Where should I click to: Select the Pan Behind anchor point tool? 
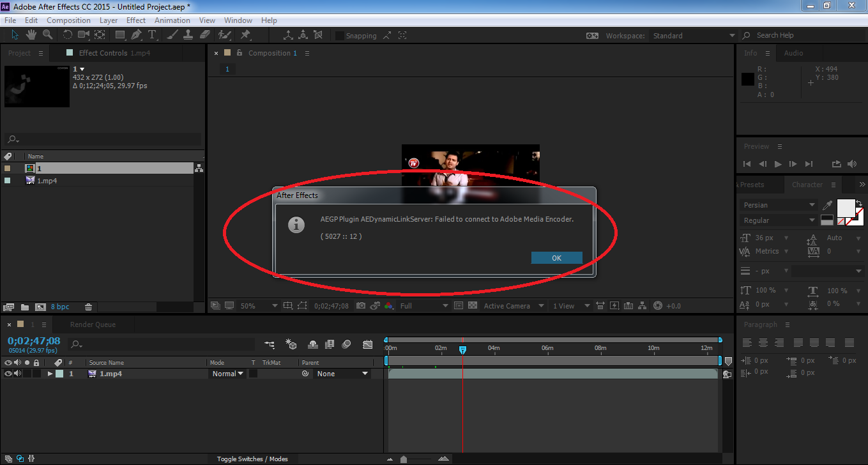click(x=100, y=34)
